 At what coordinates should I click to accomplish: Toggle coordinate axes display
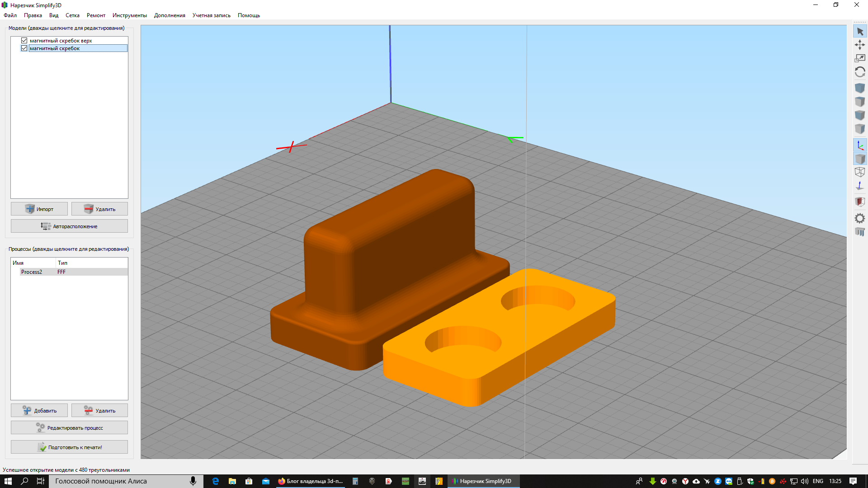(x=860, y=145)
